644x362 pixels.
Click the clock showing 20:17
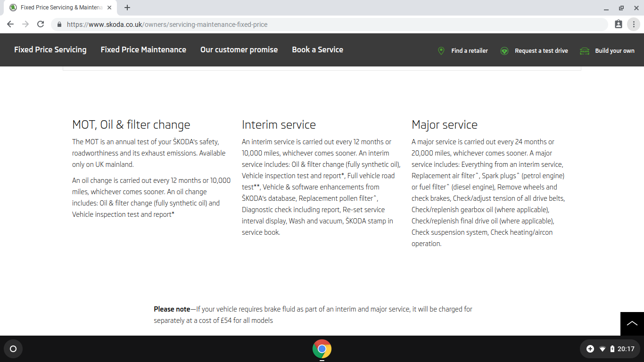[x=626, y=349]
